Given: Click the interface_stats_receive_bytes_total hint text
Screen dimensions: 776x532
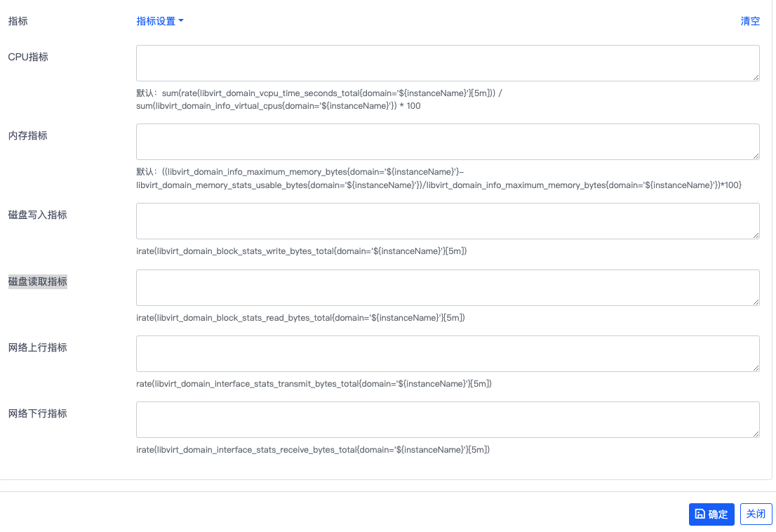Looking at the screenshot, I should [313, 450].
